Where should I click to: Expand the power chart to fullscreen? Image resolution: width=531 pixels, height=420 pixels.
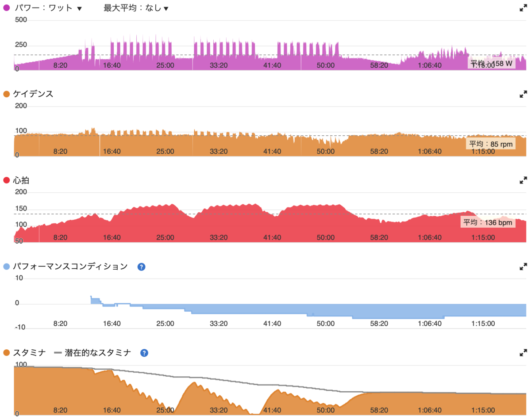click(523, 8)
